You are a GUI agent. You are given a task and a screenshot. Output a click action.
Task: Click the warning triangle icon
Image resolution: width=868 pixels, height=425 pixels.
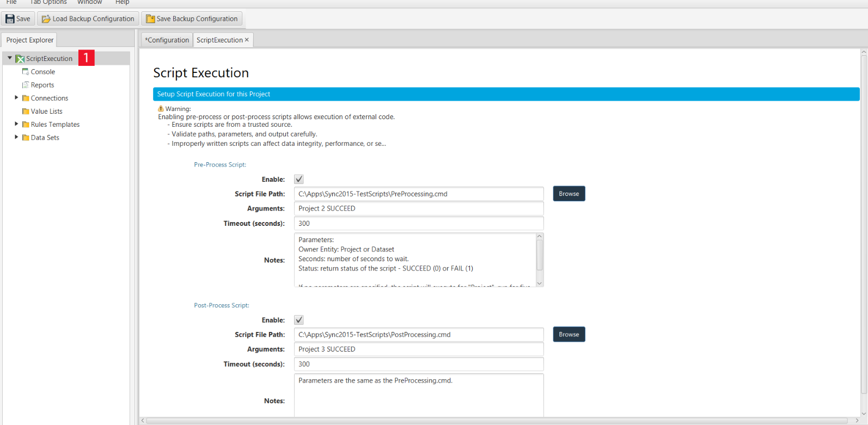point(161,109)
